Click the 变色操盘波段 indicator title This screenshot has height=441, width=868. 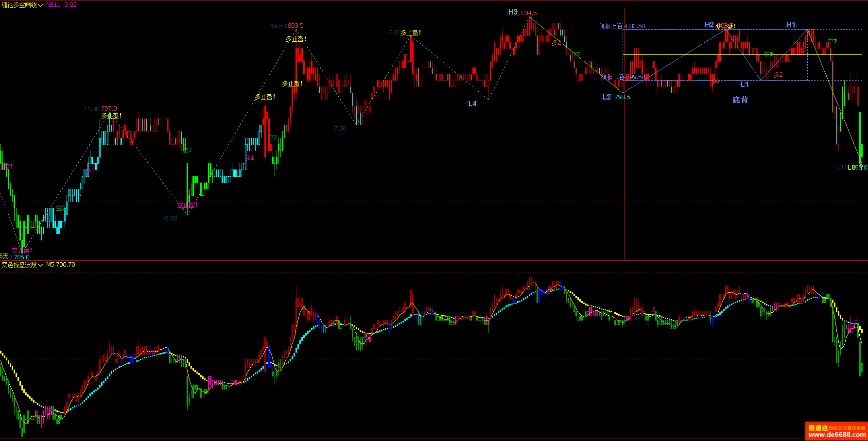19,265
